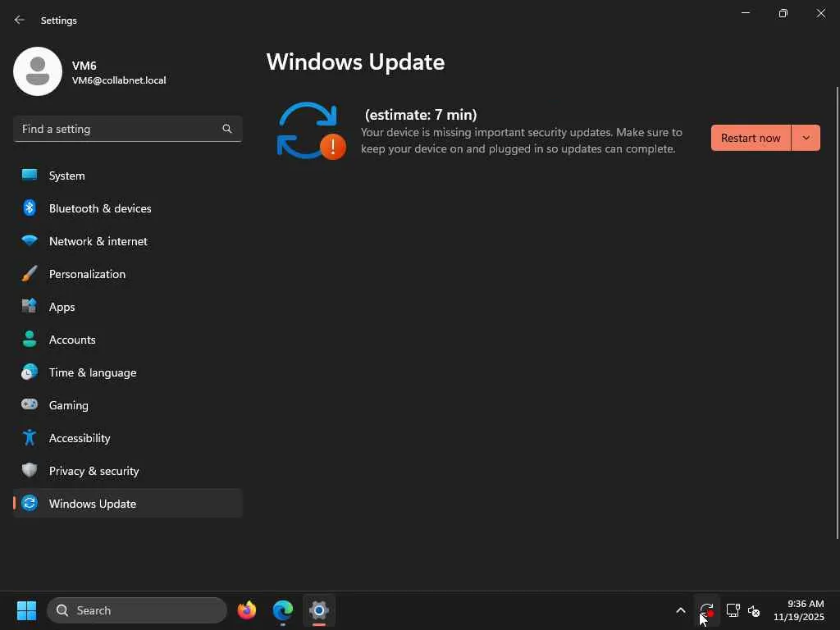Screen dimensions: 840x630
Task: Click the Privacy & security label in the sidebar
Action: tap(94, 471)
